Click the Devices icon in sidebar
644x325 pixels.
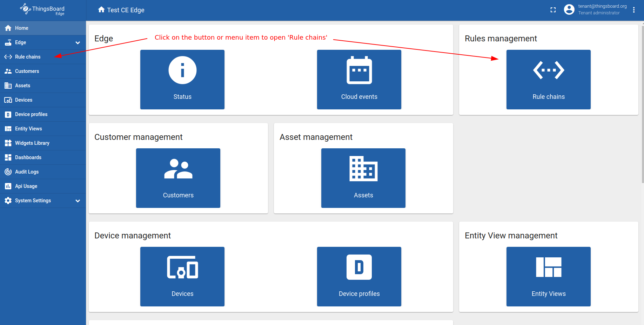(8, 100)
